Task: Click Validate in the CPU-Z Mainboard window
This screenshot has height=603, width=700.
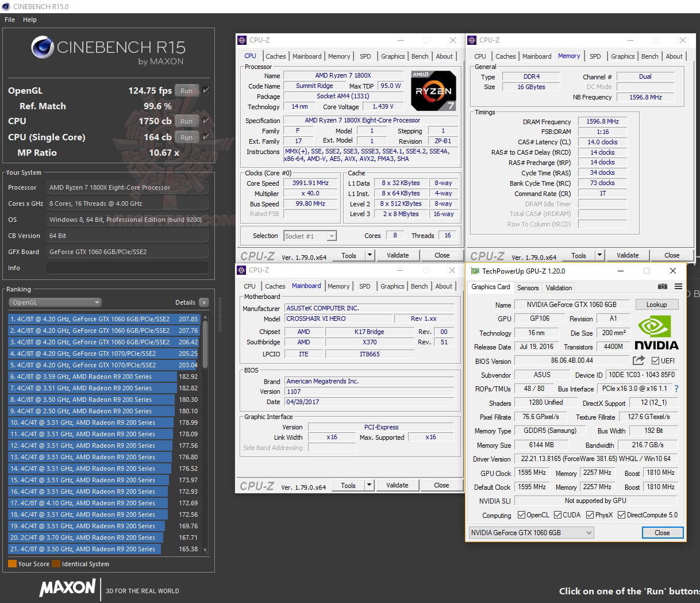Action: pos(397,485)
